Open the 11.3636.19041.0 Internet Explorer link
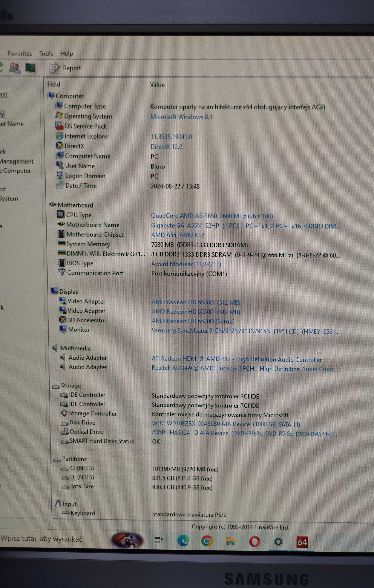This screenshot has height=588, width=374. (171, 137)
